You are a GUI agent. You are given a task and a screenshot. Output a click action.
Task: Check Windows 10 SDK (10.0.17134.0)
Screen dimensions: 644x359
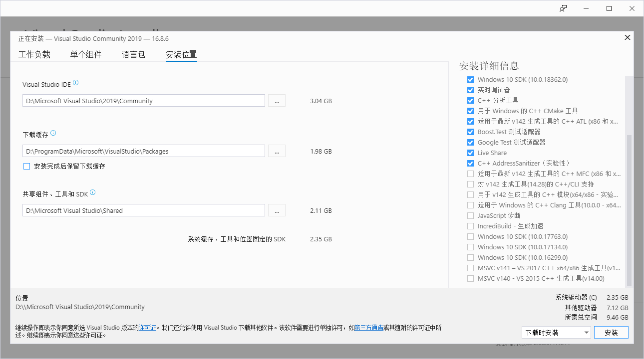click(470, 247)
